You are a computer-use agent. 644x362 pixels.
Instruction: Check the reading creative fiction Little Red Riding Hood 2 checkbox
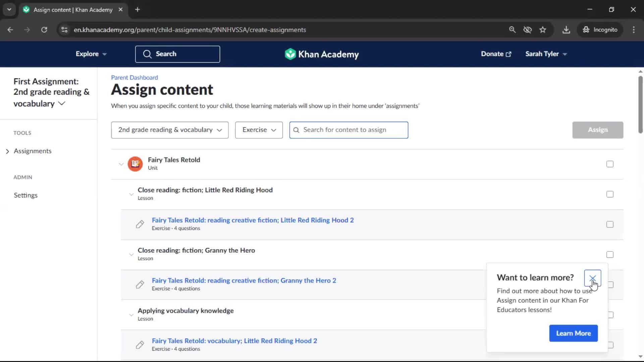tap(610, 224)
